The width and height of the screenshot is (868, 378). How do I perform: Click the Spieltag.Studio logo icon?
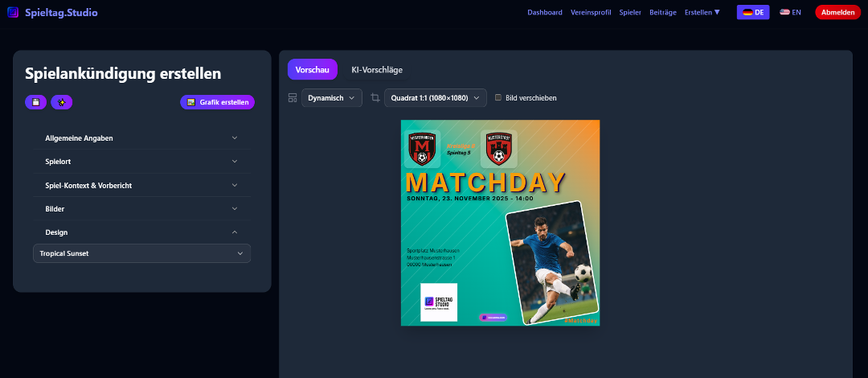pos(13,12)
